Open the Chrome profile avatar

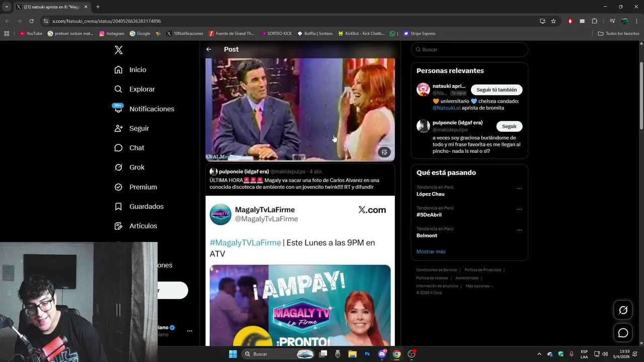click(x=624, y=21)
